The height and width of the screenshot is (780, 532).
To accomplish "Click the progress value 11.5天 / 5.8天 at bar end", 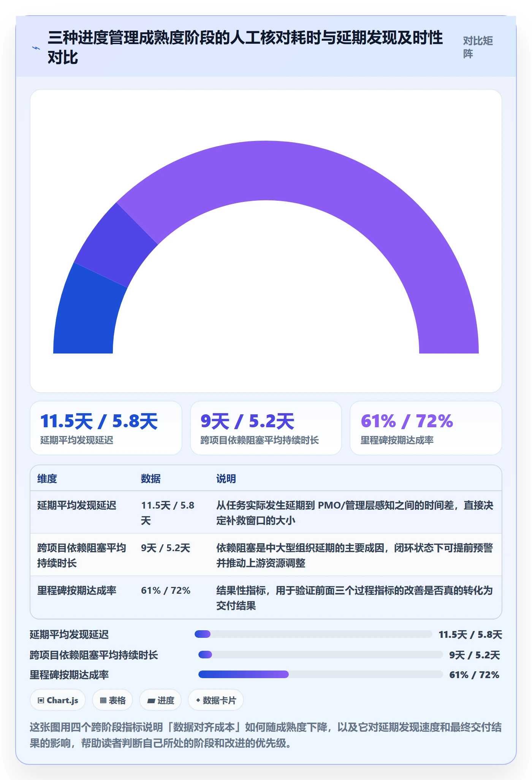I will (x=470, y=634).
